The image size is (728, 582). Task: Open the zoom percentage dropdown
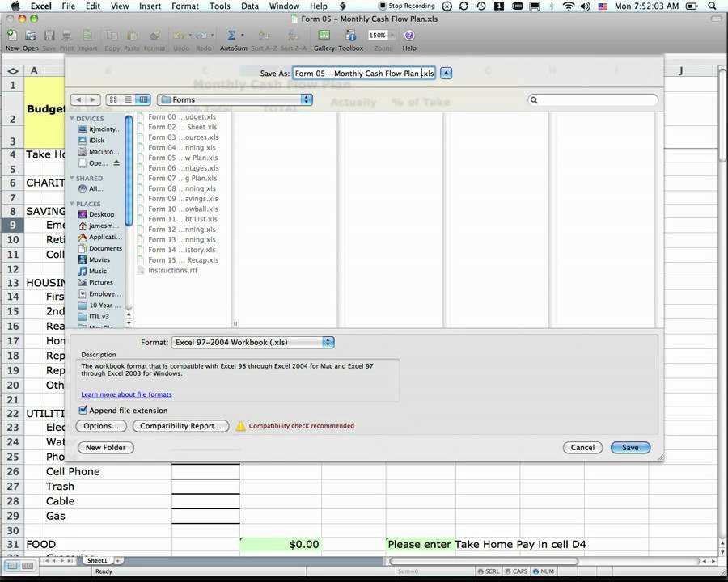[392, 36]
